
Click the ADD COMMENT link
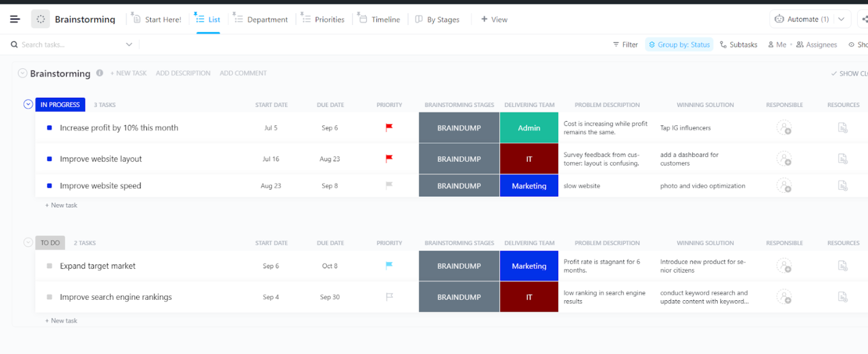pyautogui.click(x=243, y=73)
